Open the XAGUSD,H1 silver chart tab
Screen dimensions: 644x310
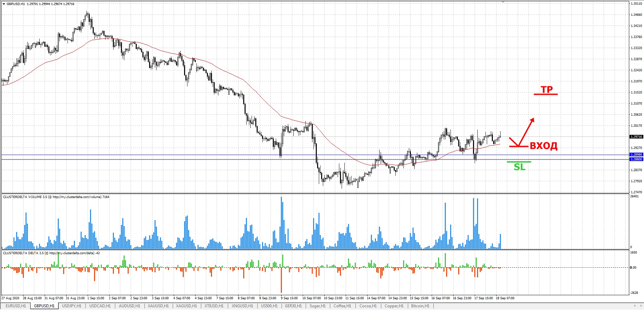point(186,306)
